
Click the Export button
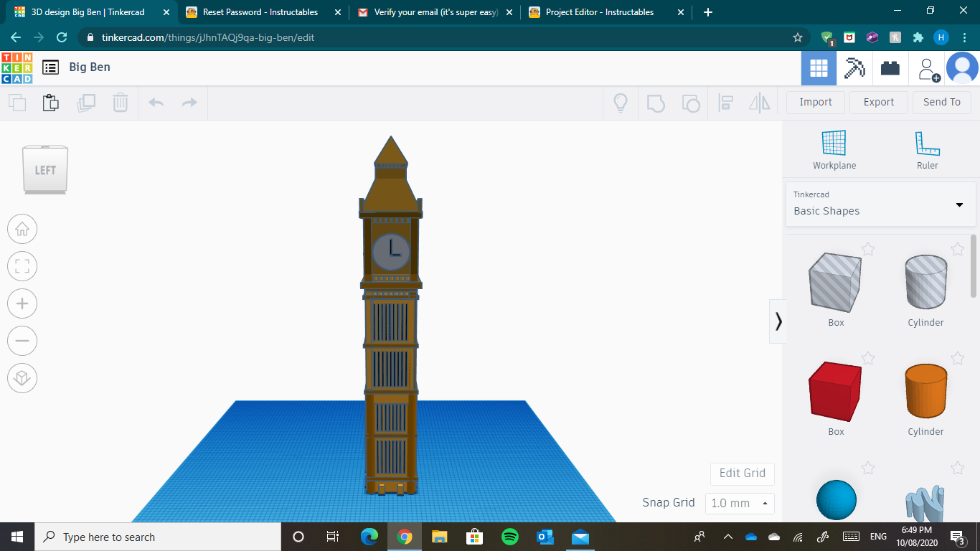(879, 102)
